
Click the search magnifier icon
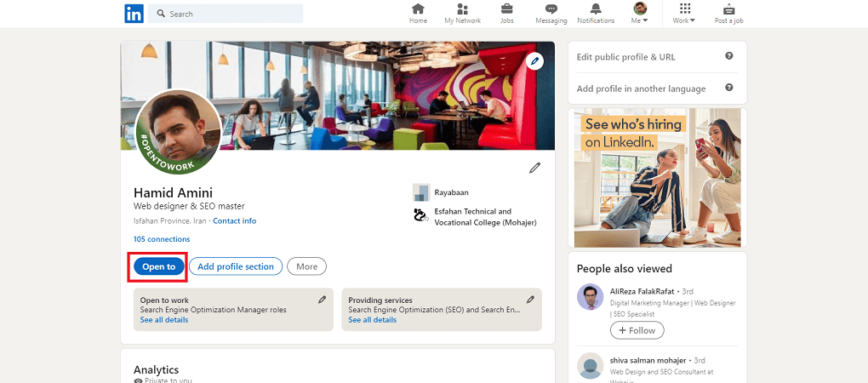[161, 14]
